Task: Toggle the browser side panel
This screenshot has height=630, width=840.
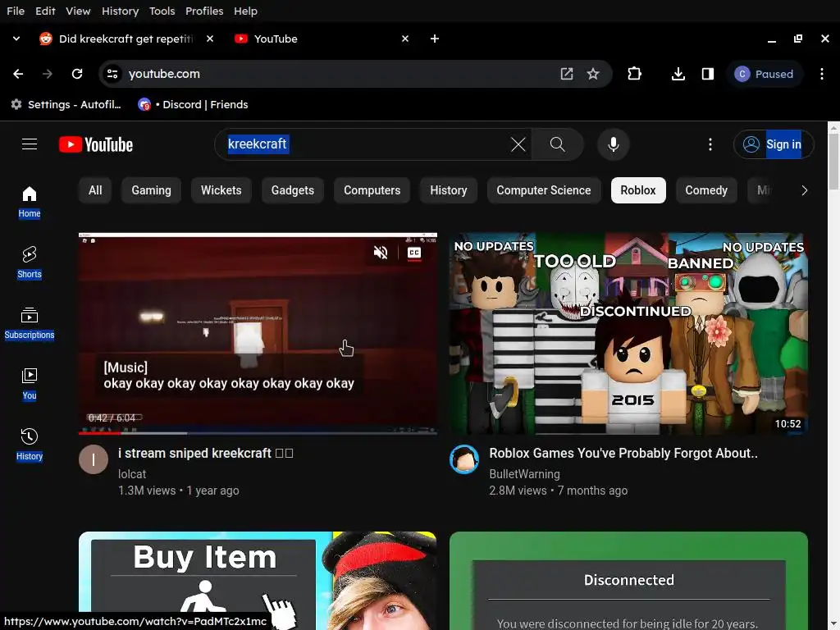Action: (x=708, y=74)
